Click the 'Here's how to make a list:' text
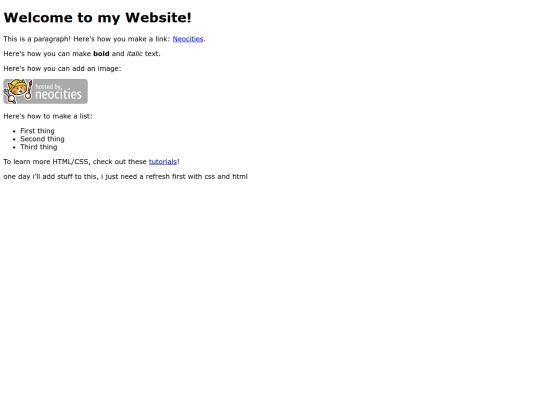 click(x=48, y=116)
